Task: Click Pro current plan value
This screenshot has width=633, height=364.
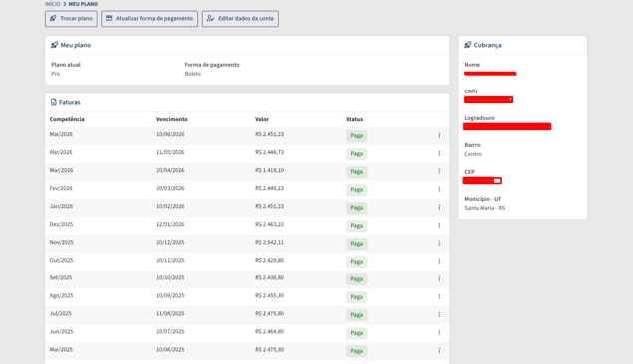Action: [x=56, y=74]
